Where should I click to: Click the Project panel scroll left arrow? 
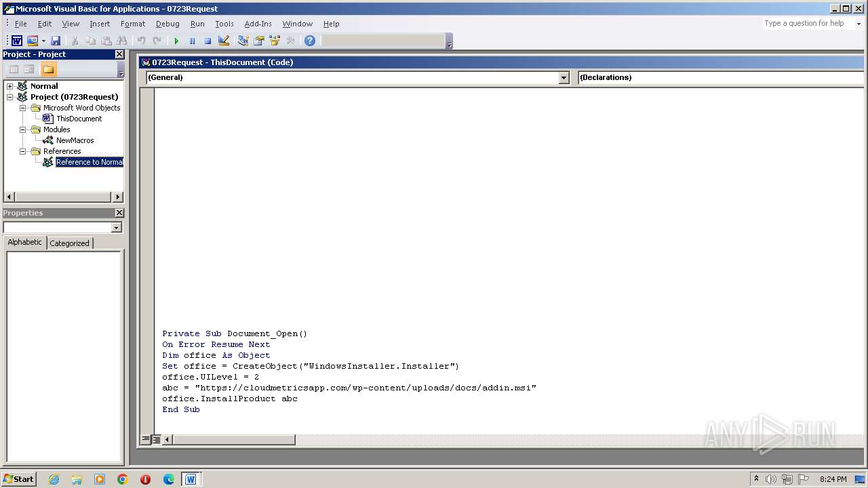point(9,197)
